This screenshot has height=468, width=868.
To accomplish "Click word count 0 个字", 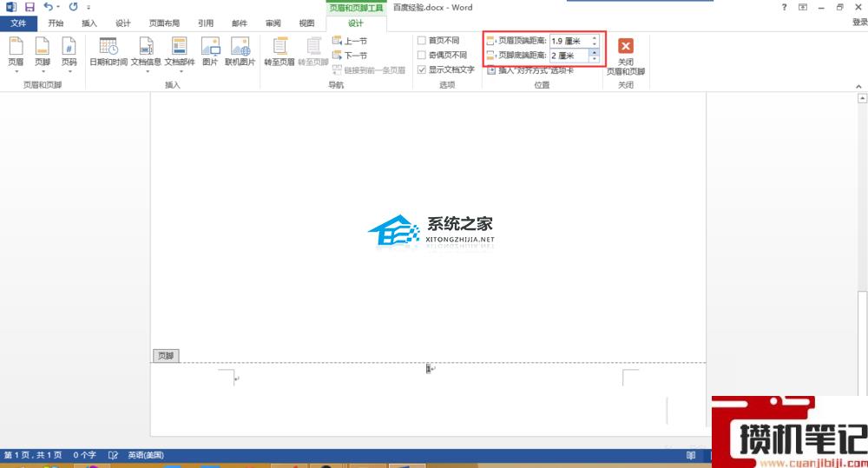I will coord(85,455).
